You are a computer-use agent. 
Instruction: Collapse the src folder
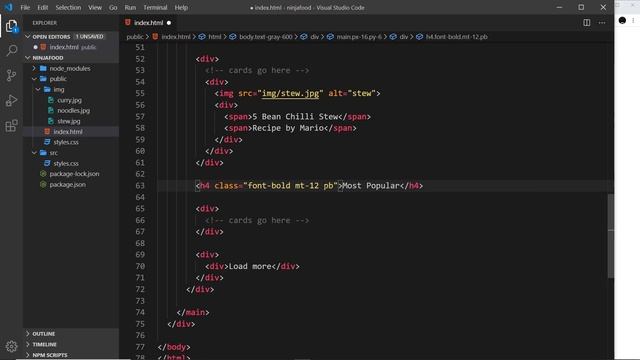pos(34,153)
